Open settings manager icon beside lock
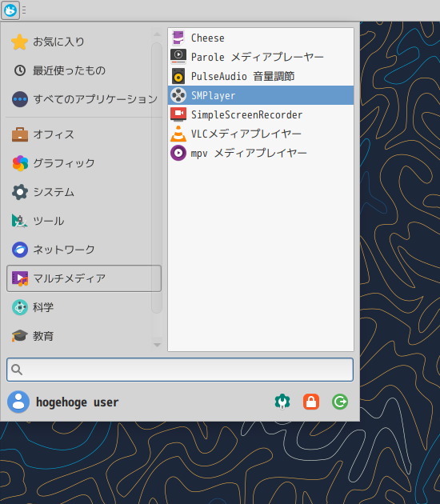 [x=282, y=402]
